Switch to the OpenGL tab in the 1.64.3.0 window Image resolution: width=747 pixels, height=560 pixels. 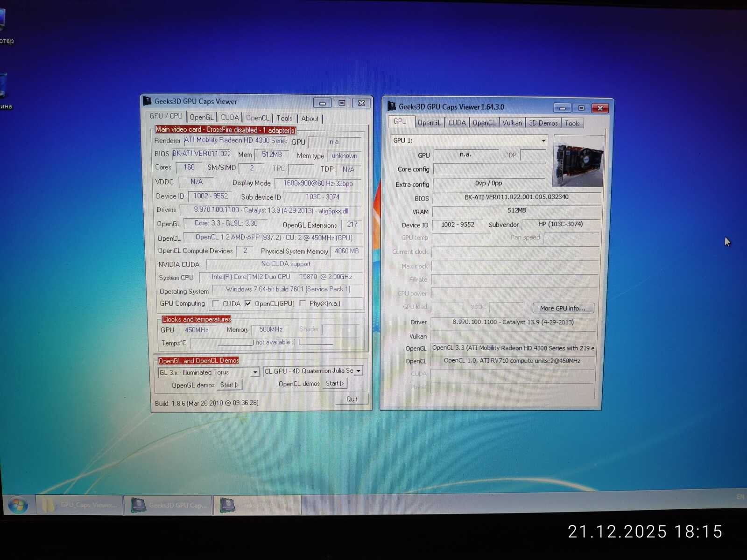click(x=430, y=123)
